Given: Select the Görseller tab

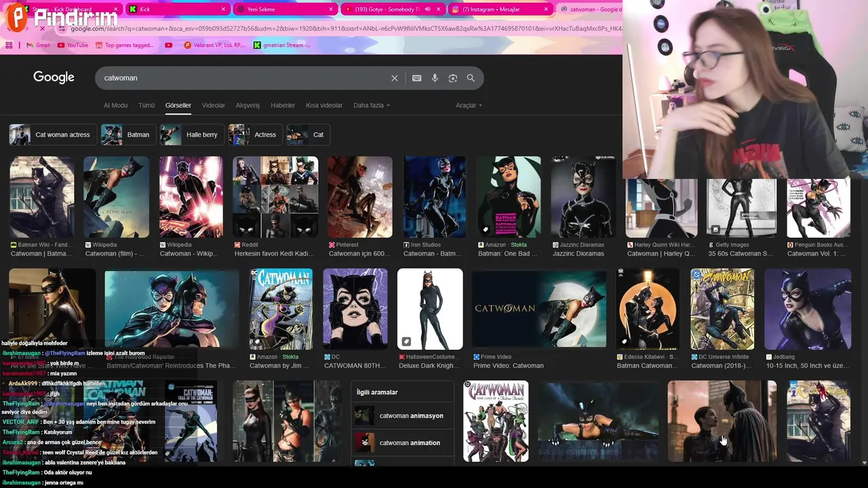Looking at the screenshot, I should pyautogui.click(x=178, y=105).
